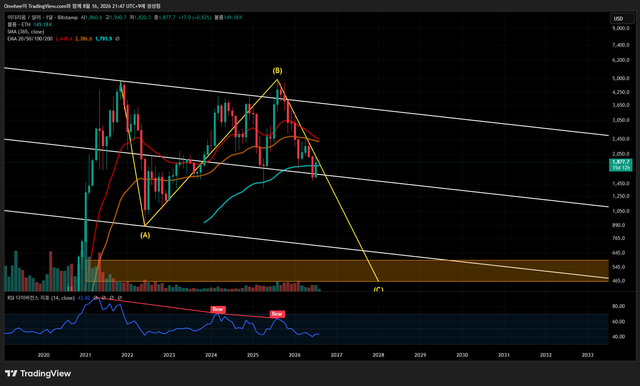Click the 2020 label on time axis
Image resolution: width=640 pixels, height=386 pixels.
click(44, 355)
